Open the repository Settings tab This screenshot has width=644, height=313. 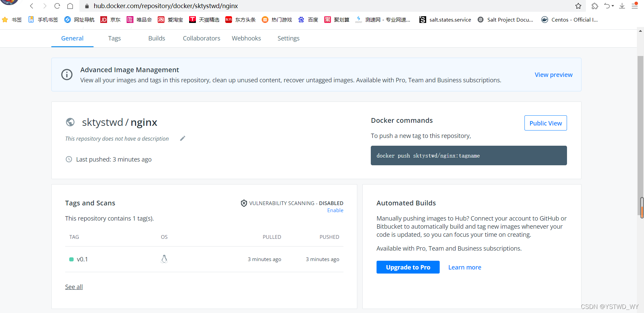[x=288, y=38]
